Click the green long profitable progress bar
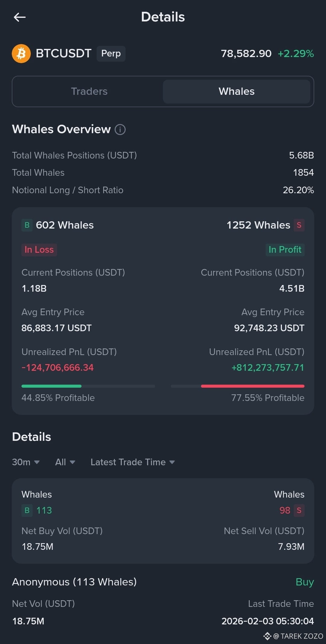This screenshot has width=326, height=644. tap(51, 386)
